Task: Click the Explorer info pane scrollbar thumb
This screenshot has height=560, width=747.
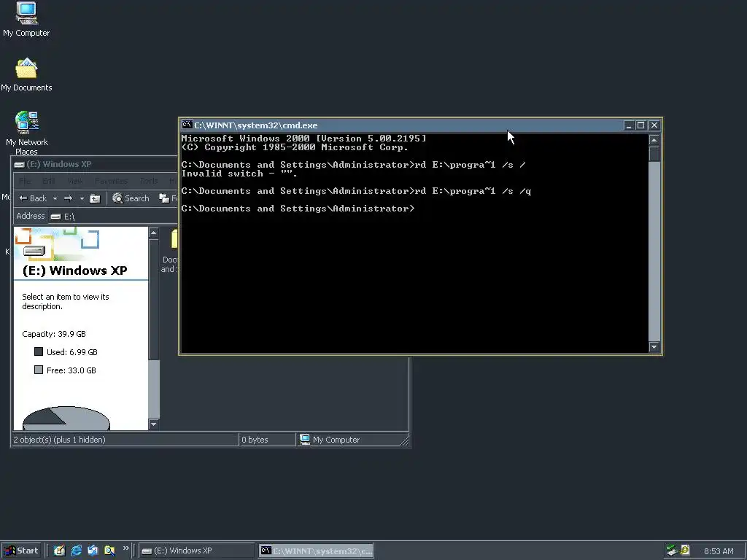Action: click(x=153, y=298)
